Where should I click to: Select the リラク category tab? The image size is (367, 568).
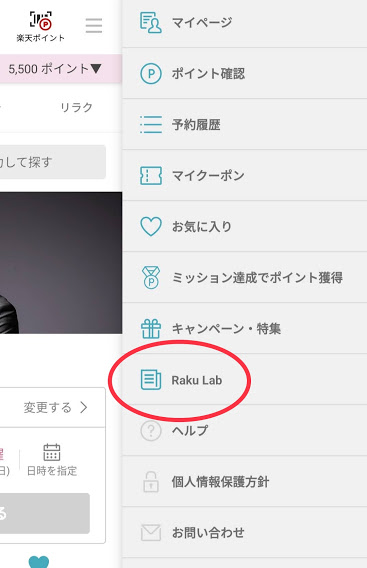click(x=76, y=107)
